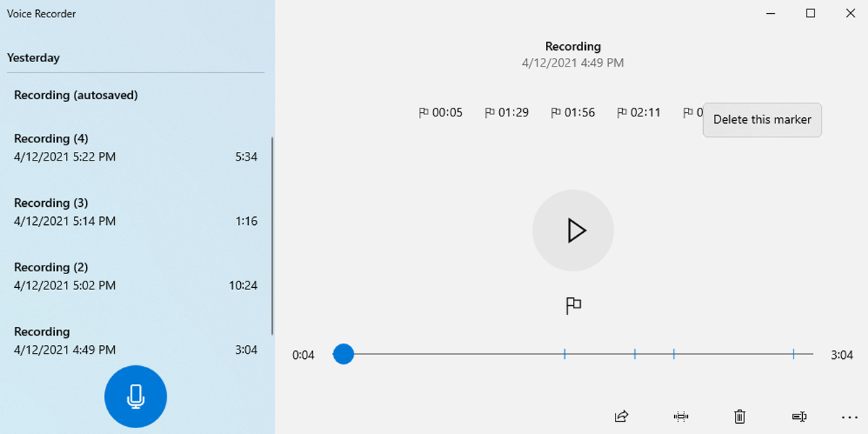This screenshot has width=868, height=434.
Task: Start a new recording with the microphone button
Action: [135, 396]
